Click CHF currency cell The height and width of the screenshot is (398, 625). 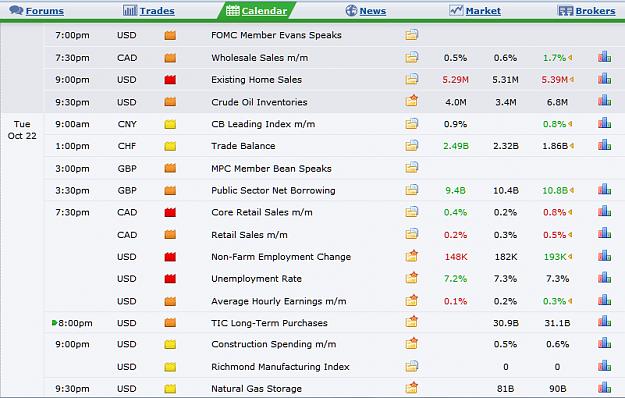[x=127, y=146]
